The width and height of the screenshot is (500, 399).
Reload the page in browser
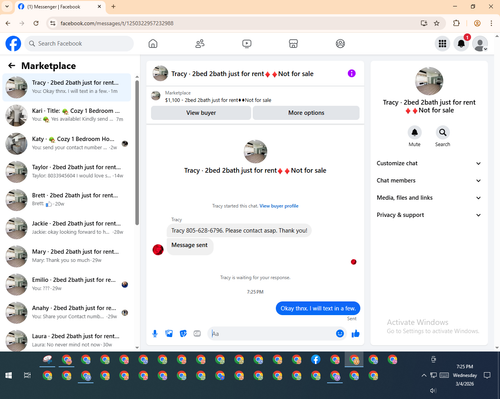(36, 23)
